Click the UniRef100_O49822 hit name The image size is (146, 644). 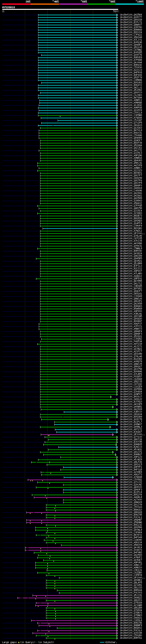click(131, 598)
